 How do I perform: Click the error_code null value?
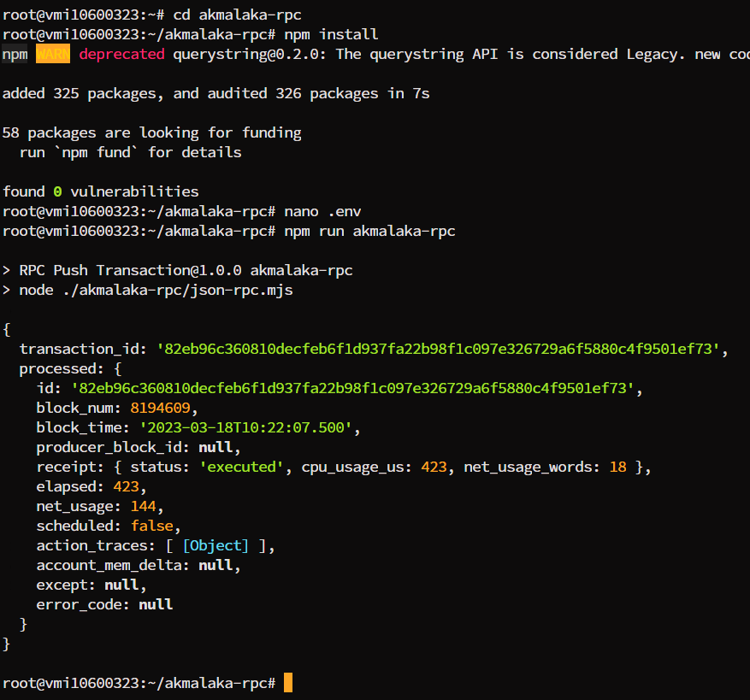(x=156, y=604)
